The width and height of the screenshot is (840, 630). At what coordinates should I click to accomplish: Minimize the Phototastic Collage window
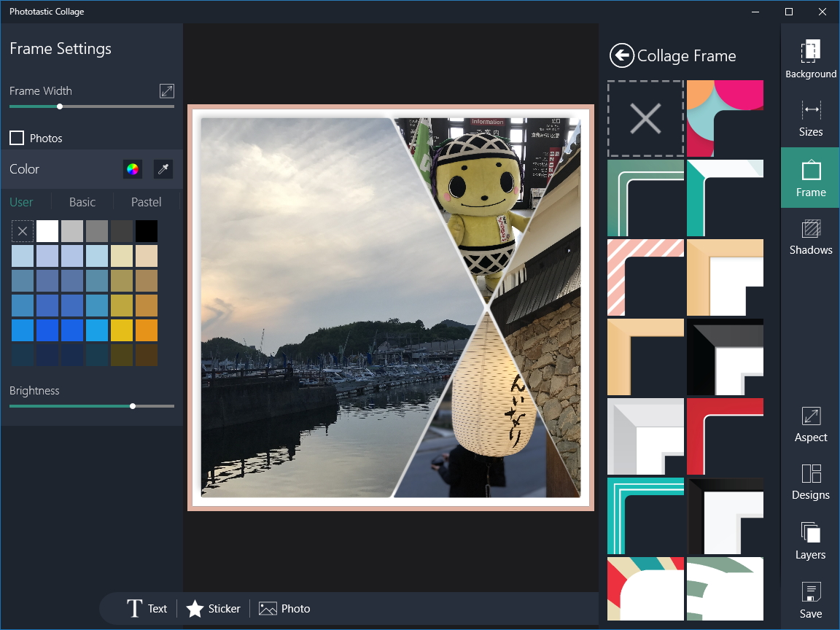pos(755,12)
